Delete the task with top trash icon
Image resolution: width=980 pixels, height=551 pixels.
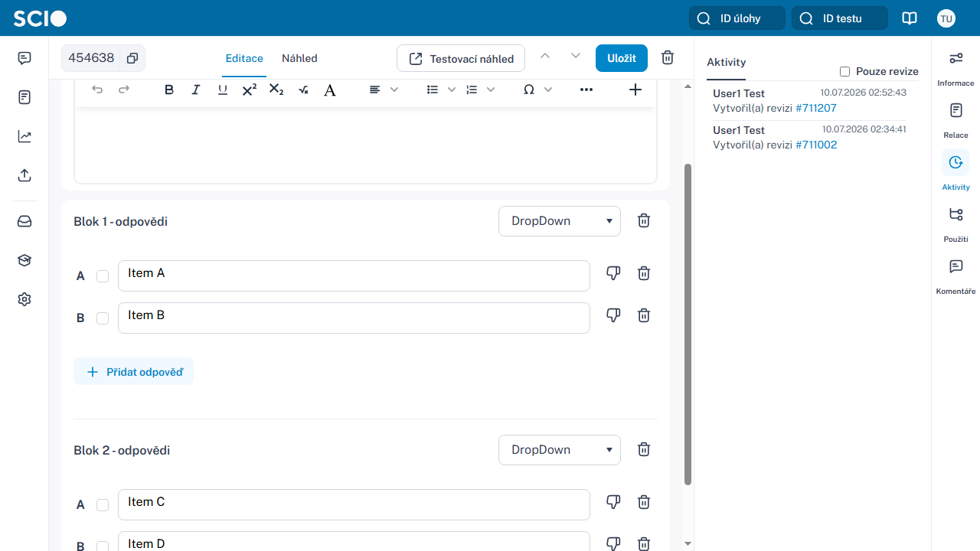pos(668,58)
